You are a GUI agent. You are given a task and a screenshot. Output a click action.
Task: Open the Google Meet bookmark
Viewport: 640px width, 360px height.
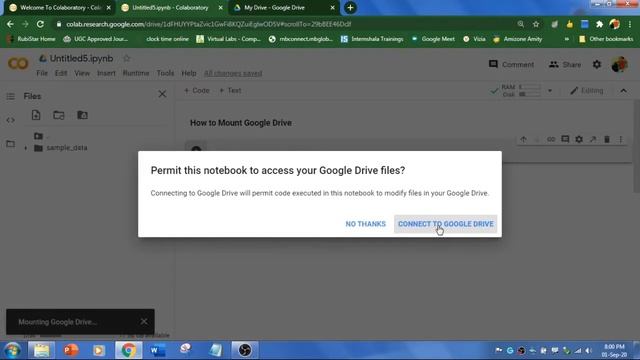point(433,39)
